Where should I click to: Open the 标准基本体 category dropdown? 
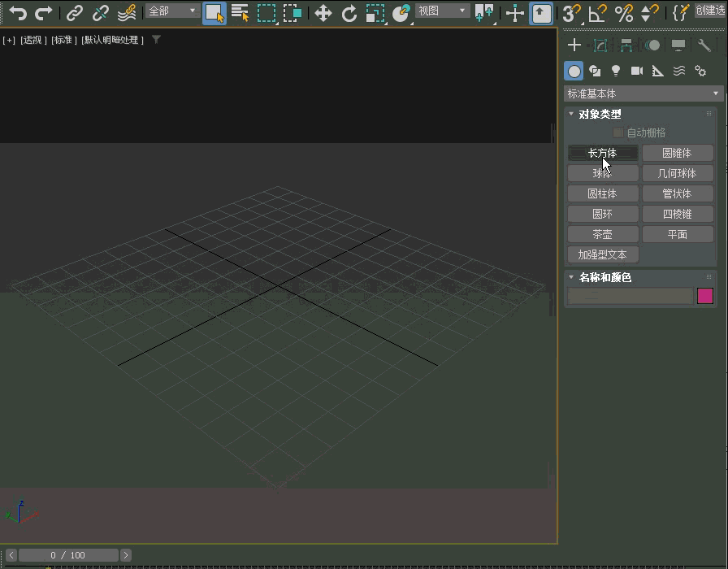643,93
